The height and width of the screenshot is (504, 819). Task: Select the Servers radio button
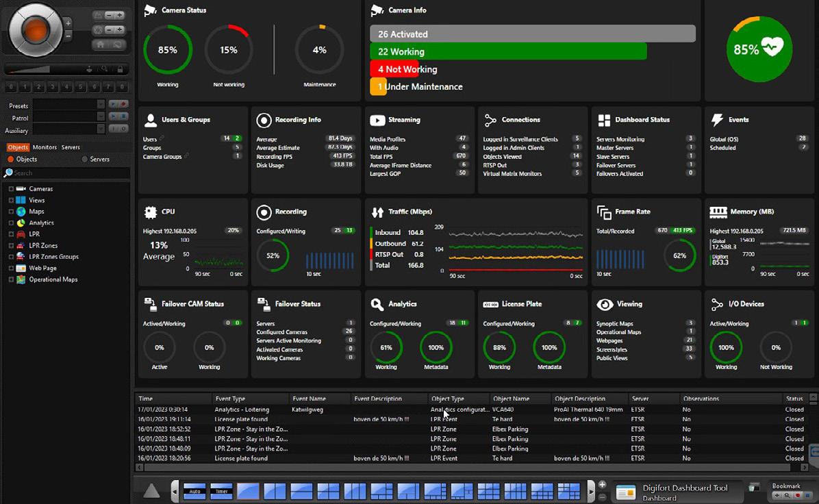point(85,160)
